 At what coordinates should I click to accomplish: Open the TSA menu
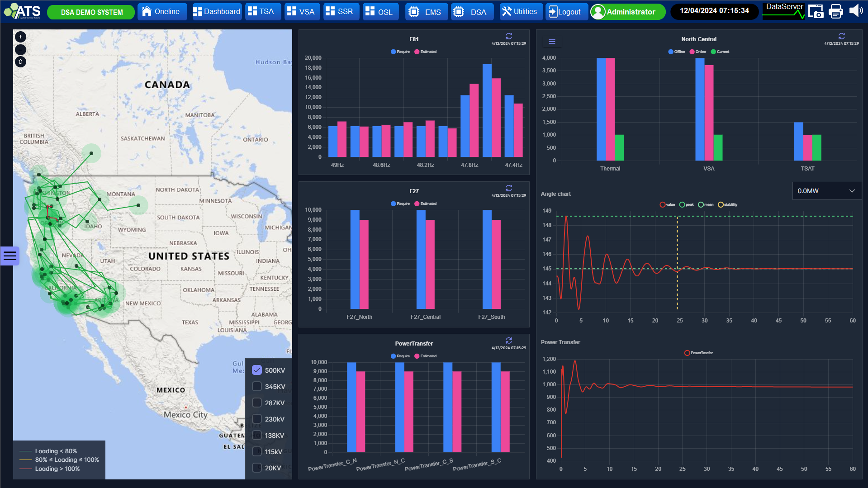tap(262, 12)
